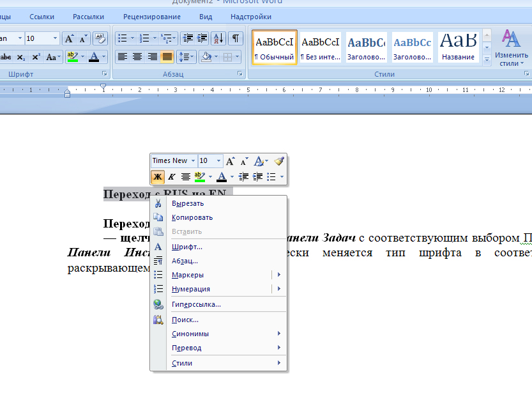Center text using mini toolbar
This screenshot has width=532, height=395.
[x=185, y=176]
